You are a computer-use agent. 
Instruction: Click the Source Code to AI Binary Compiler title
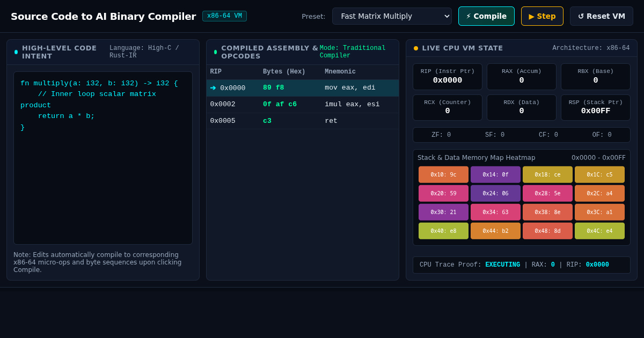103,16
